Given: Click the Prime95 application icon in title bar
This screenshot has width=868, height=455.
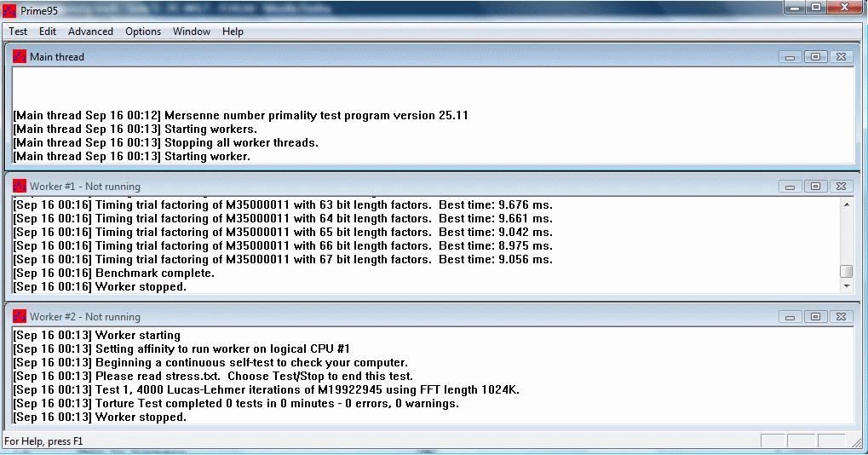Looking at the screenshot, I should [9, 10].
